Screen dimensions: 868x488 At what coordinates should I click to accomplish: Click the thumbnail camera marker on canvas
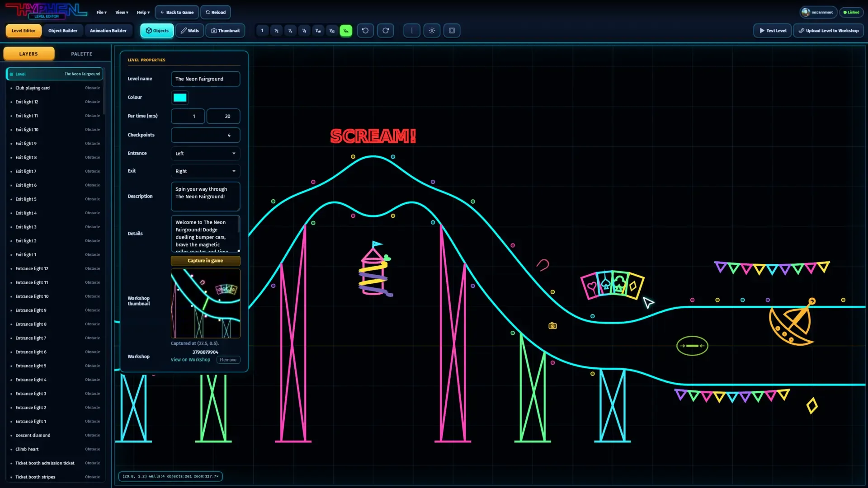(552, 326)
